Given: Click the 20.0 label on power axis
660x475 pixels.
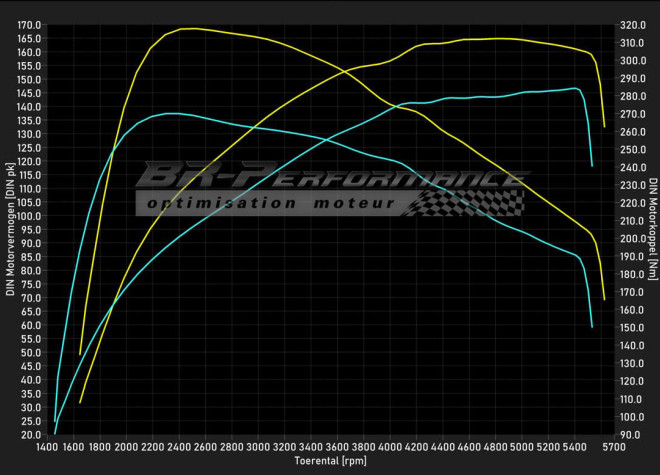Looking at the screenshot, I should pyautogui.click(x=31, y=435).
